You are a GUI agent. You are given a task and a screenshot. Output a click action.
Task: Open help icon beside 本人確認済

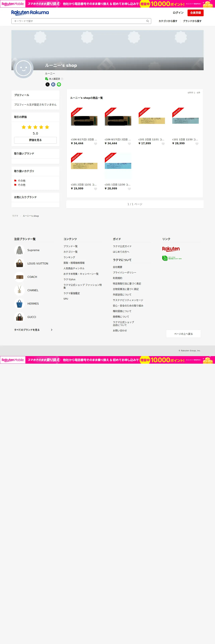pos(62,79)
